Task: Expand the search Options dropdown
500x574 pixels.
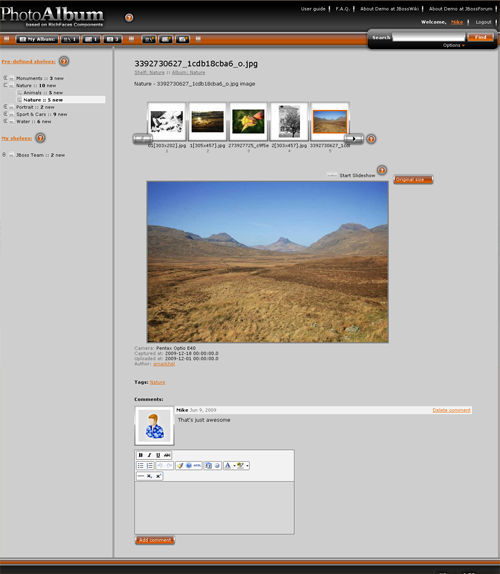Action: pyautogui.click(x=454, y=45)
